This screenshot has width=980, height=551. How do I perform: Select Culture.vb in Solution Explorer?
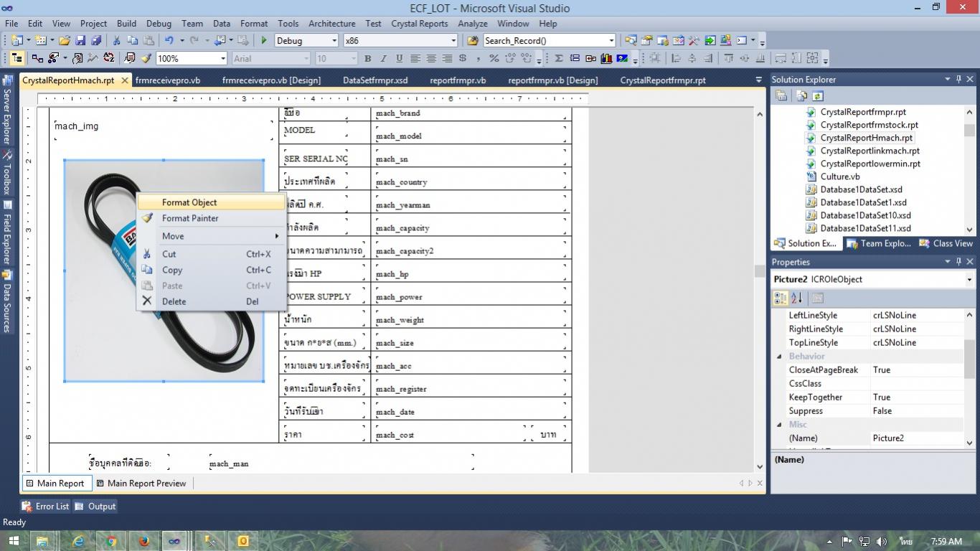(x=840, y=176)
